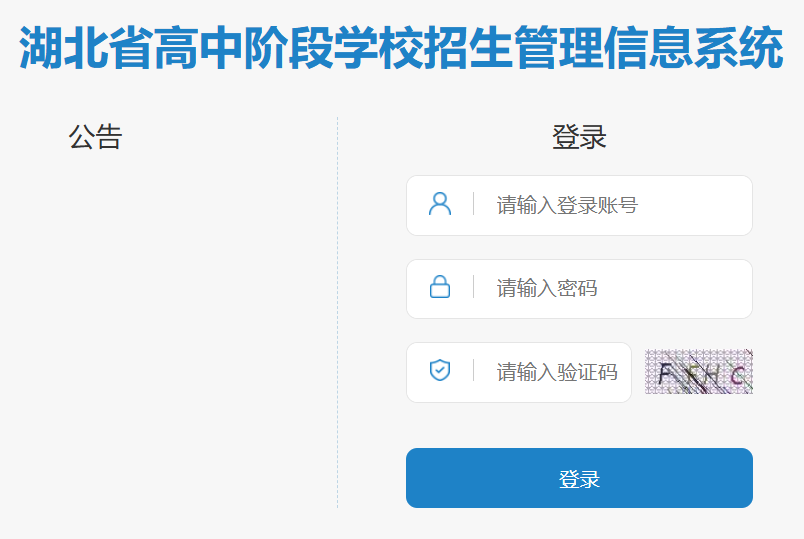Image resolution: width=804 pixels, height=539 pixels.
Task: Refresh the captcha verification image
Action: pyautogui.click(x=698, y=372)
